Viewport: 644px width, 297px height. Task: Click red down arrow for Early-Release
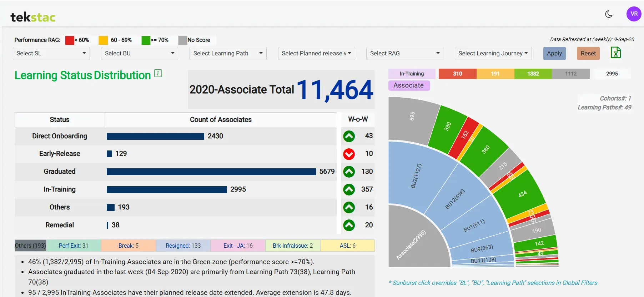click(x=349, y=154)
